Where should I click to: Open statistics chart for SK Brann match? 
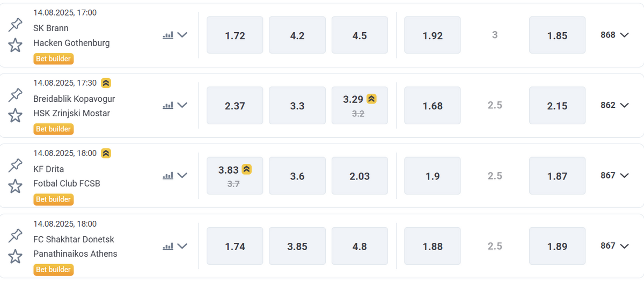[x=168, y=35]
